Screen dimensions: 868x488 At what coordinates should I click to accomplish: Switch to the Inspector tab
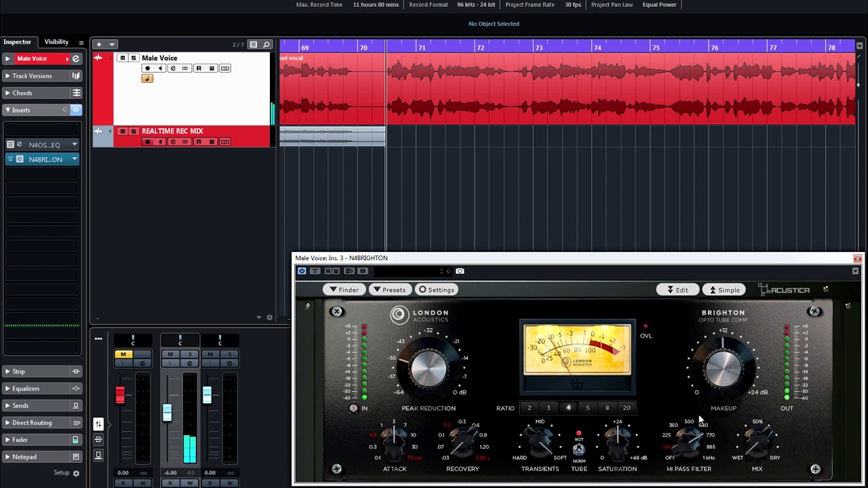tap(18, 42)
